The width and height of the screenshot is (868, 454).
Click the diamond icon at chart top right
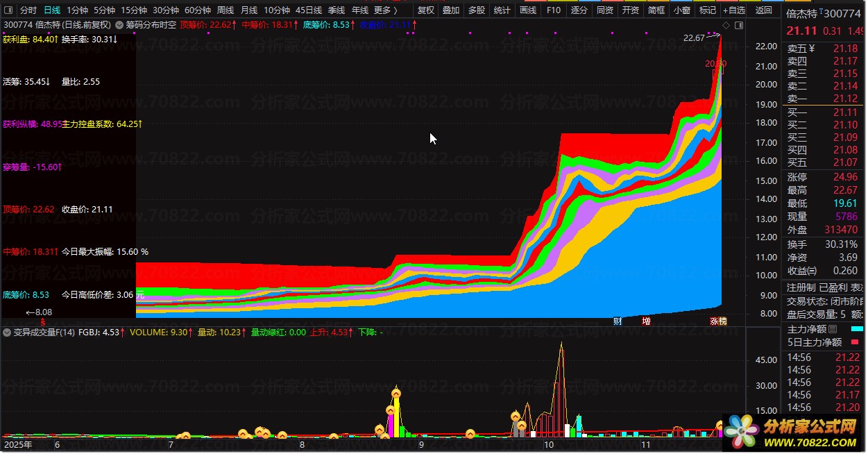tap(726, 25)
